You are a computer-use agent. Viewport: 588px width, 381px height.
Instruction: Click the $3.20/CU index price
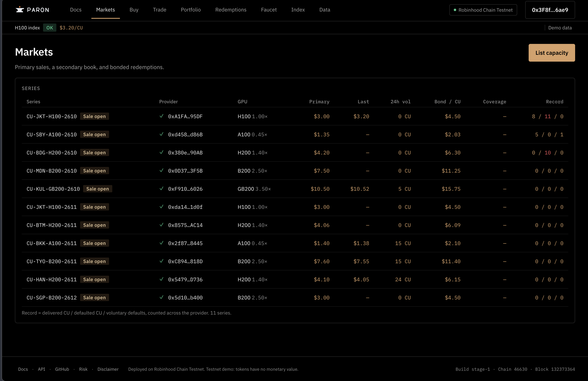pos(71,28)
